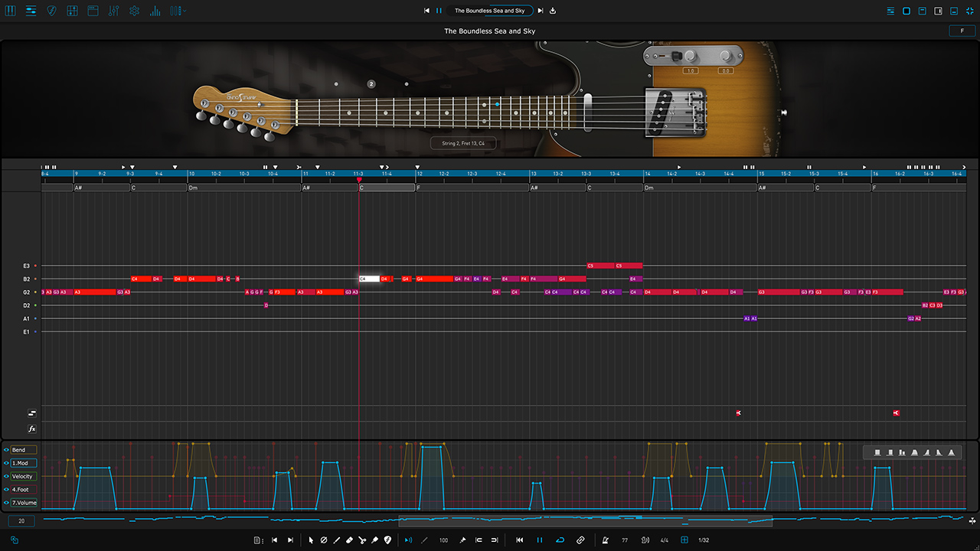Select the 1.Mod automation tab
Screen dimensions: 980x551
point(23,463)
